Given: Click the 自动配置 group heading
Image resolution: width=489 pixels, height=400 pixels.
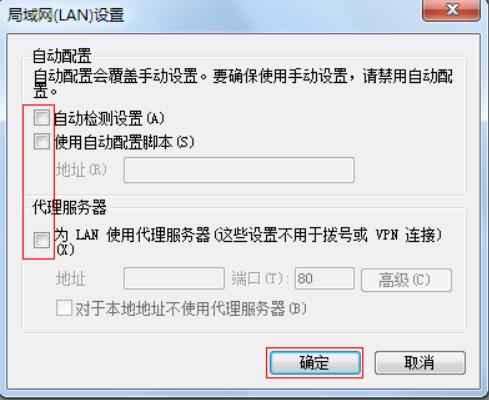Looking at the screenshot, I should (x=62, y=56).
